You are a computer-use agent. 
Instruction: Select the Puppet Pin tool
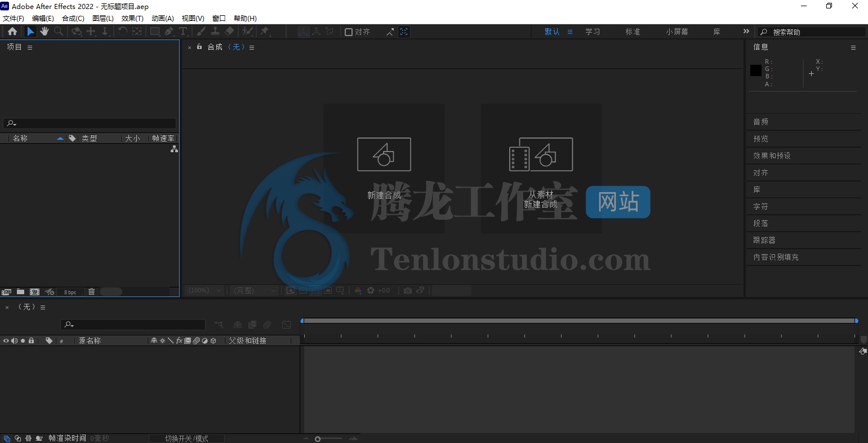265,32
